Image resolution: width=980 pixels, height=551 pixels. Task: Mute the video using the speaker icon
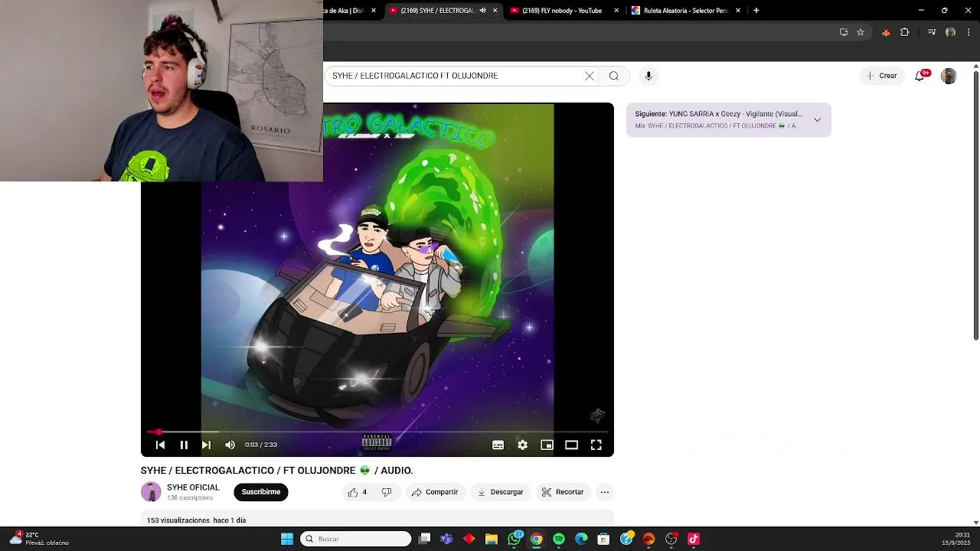point(230,445)
